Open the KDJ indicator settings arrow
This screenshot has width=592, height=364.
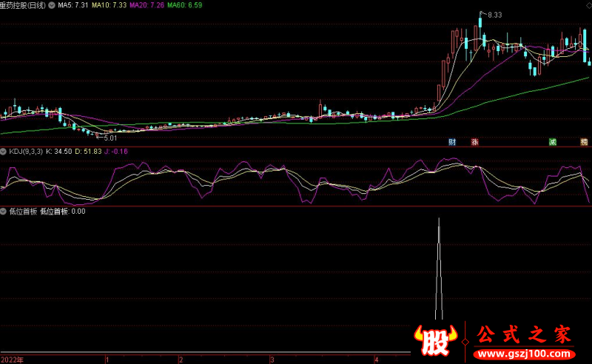point(4,152)
